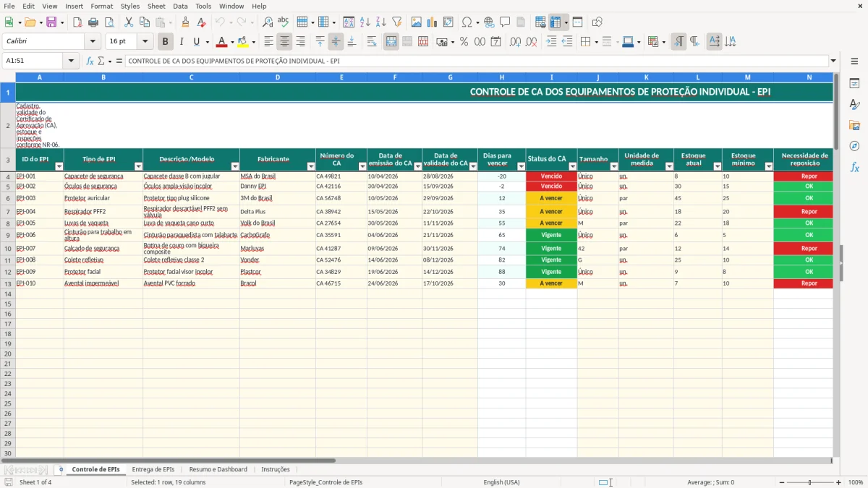The width and height of the screenshot is (868, 488).
Task: Open the sidebar Functions fx icon
Action: (854, 167)
